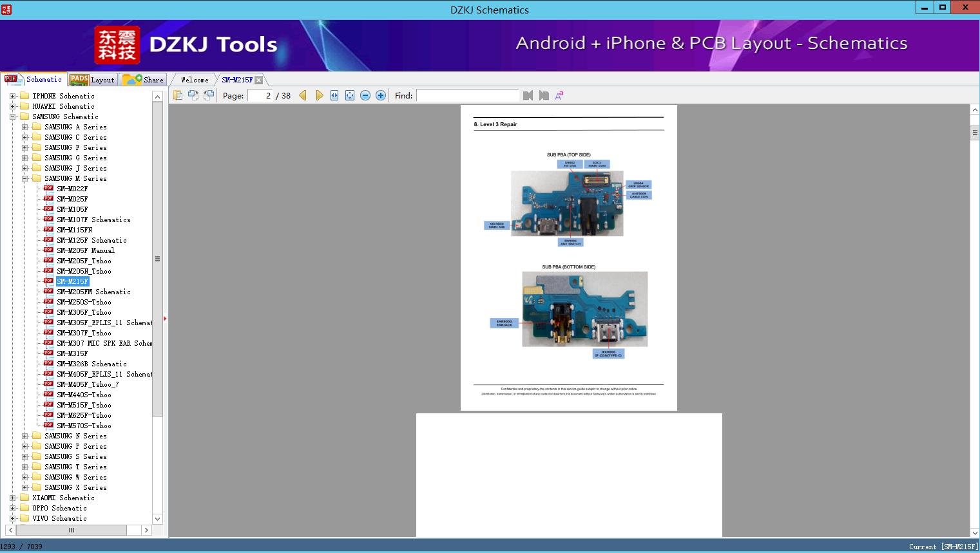Viewport: 980px width, 553px height.
Task: Expand the OPPO Schematic folder
Action: coord(12,508)
